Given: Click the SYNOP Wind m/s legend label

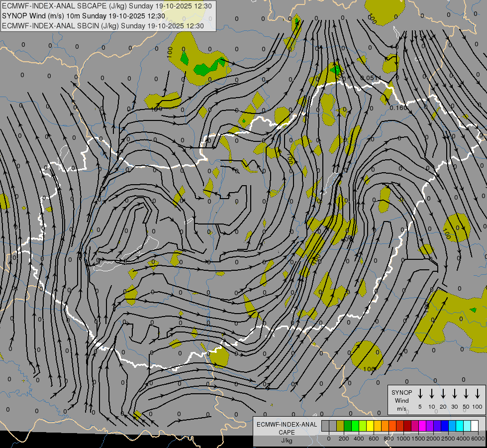Looking at the screenshot, I should [401, 400].
